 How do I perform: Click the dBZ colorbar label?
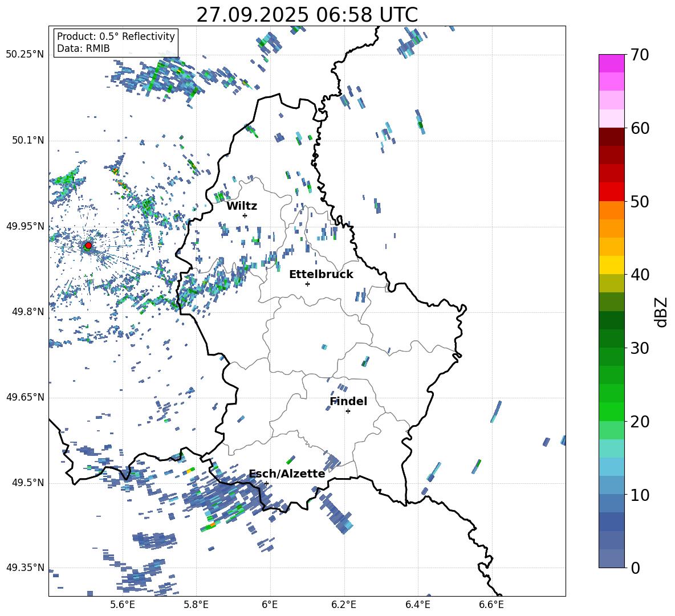662,312
